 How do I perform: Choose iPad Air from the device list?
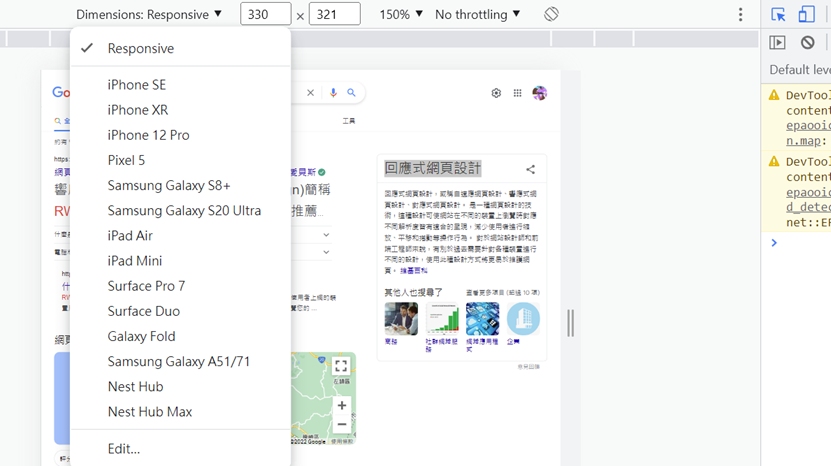[180, 236]
